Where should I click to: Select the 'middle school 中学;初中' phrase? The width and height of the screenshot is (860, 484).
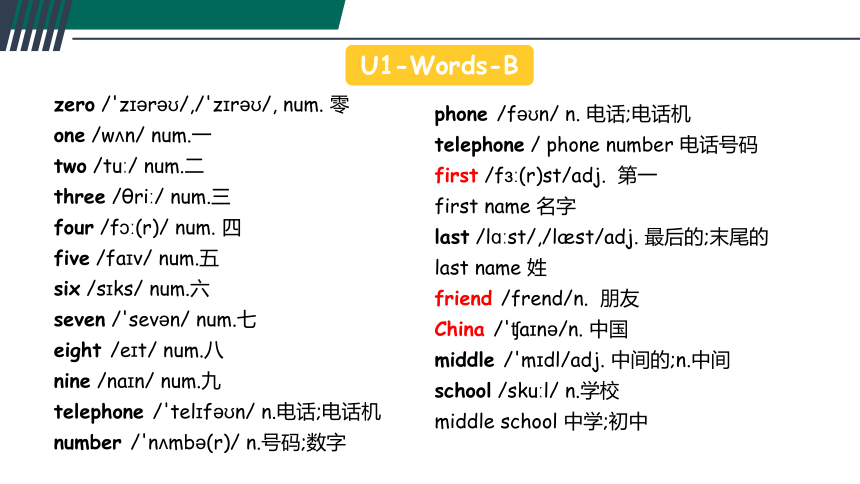point(541,421)
